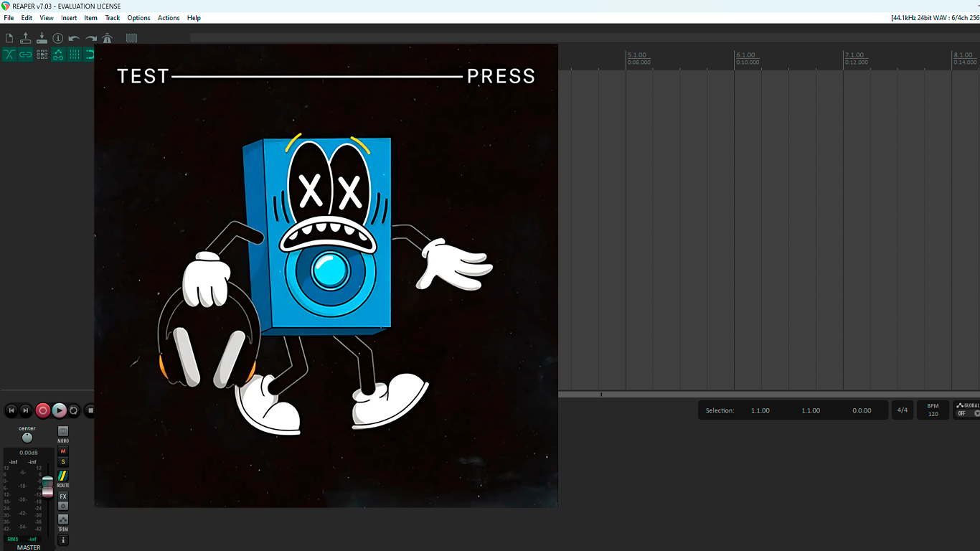Go to project start transport button

pos(11,410)
